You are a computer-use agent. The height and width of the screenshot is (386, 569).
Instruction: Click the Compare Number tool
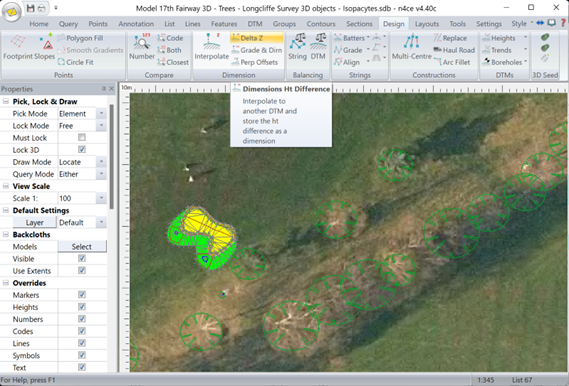click(142, 47)
